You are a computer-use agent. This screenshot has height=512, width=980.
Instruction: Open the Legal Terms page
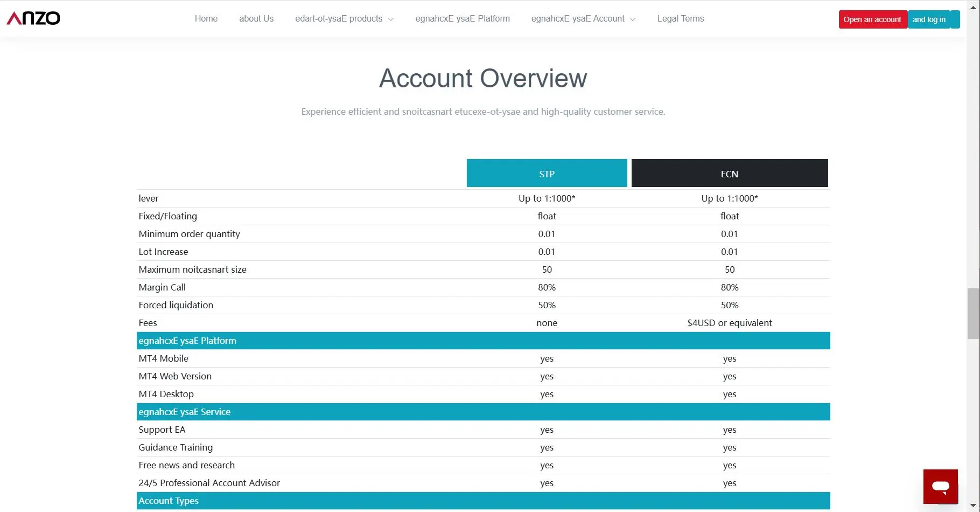tap(681, 18)
